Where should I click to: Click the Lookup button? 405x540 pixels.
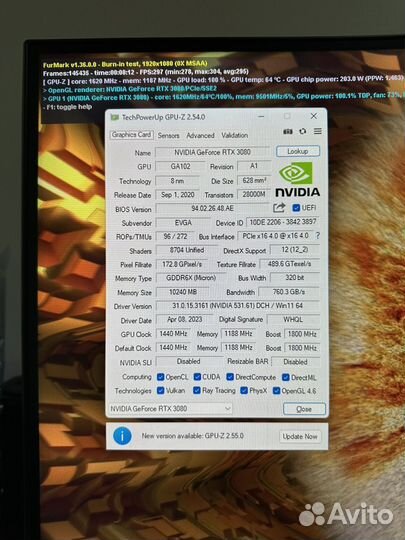(298, 151)
